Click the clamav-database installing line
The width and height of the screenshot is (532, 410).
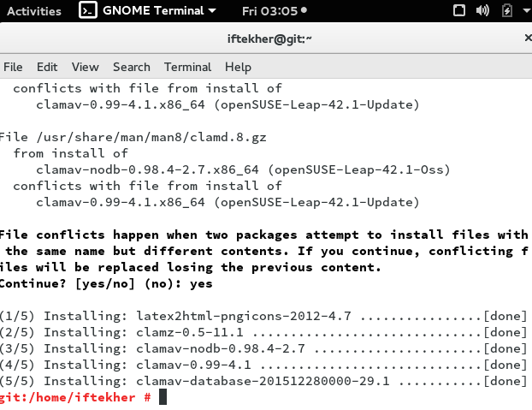263,381
